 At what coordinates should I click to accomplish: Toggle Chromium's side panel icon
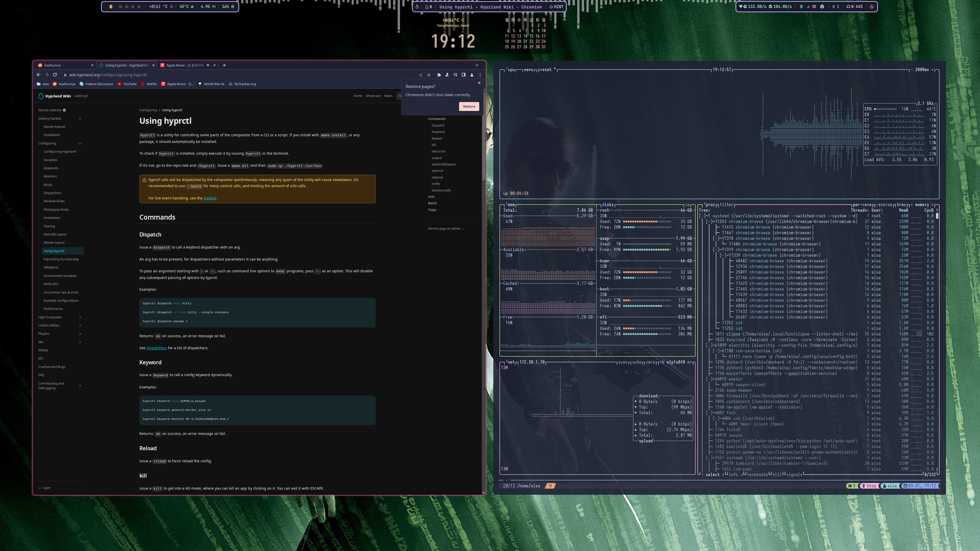(463, 75)
